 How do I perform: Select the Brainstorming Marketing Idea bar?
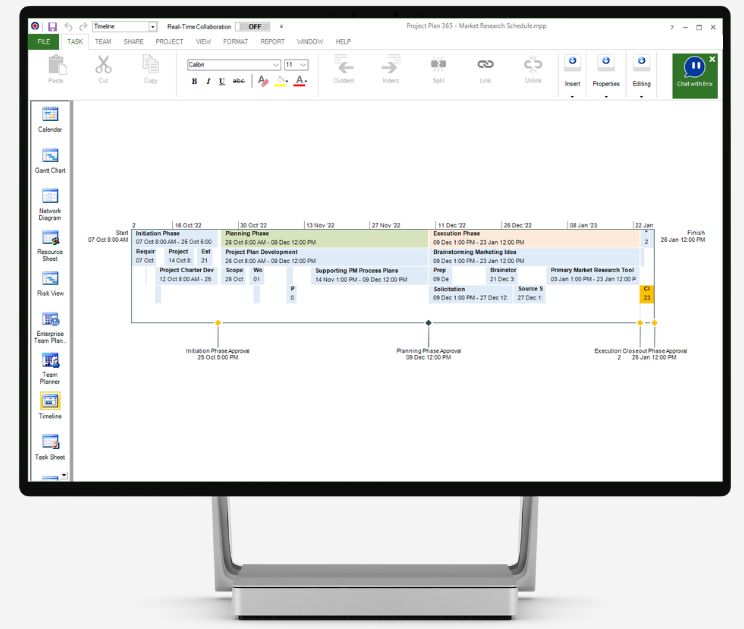coord(534,257)
